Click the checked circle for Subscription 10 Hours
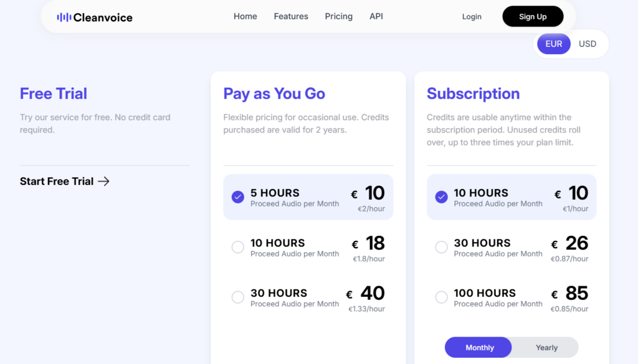This screenshot has width=638, height=364. coord(441,197)
